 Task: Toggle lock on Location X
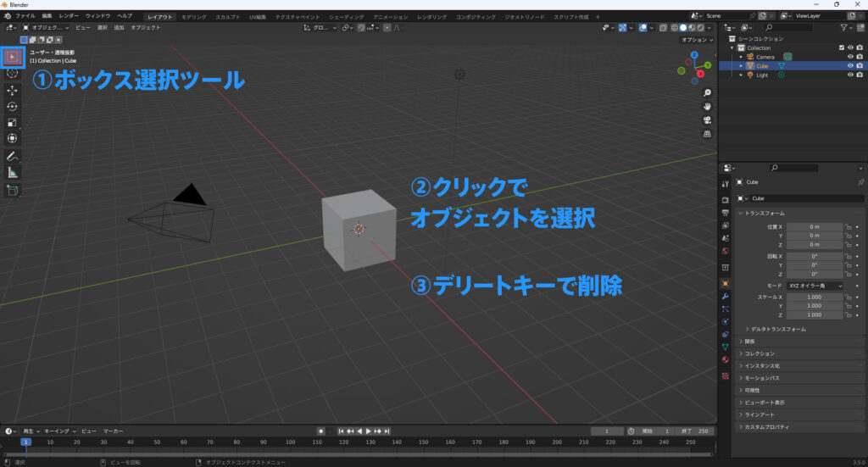[x=848, y=227]
